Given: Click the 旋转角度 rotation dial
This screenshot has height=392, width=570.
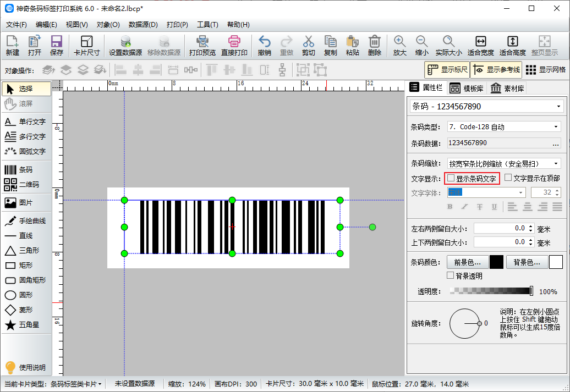Looking at the screenshot, I should [465, 323].
